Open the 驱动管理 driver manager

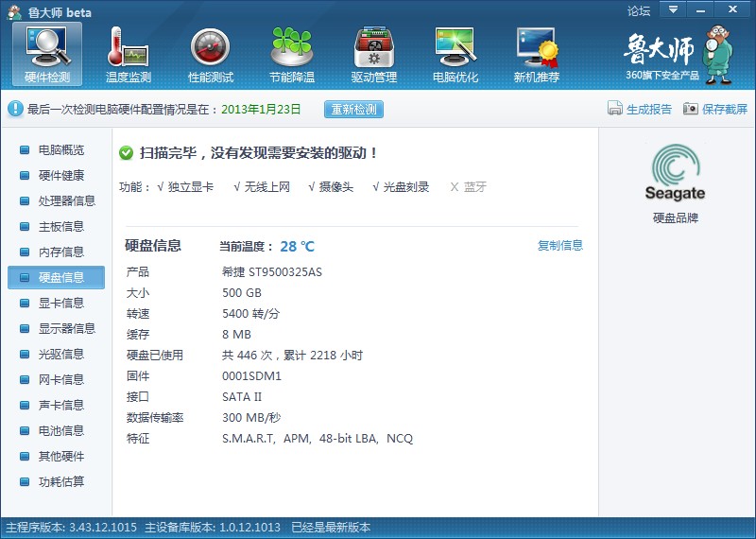(x=374, y=54)
